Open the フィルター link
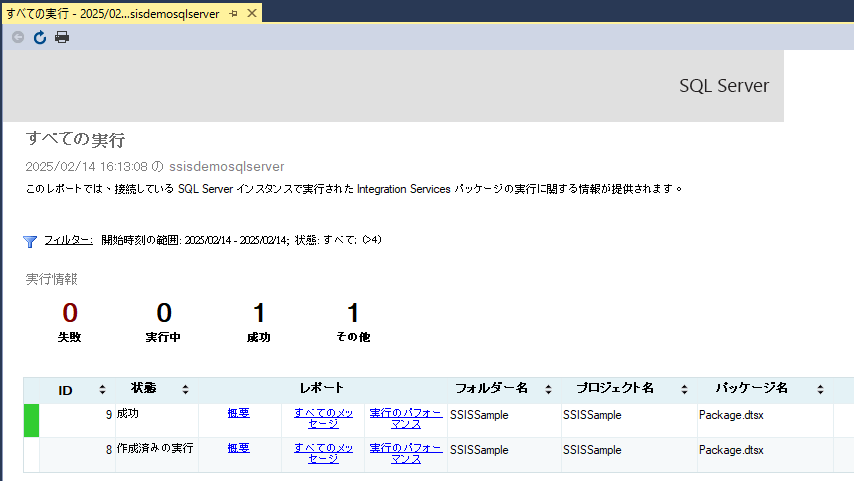 (69, 240)
